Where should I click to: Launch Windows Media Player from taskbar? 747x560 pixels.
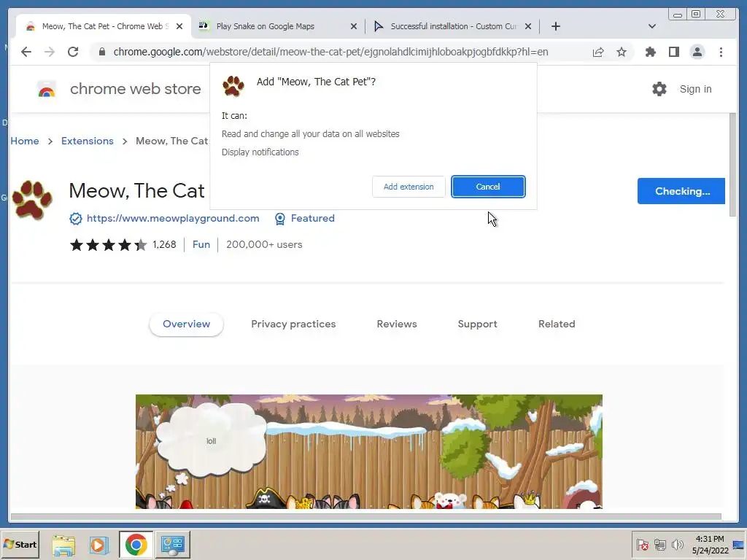pyautogui.click(x=99, y=545)
